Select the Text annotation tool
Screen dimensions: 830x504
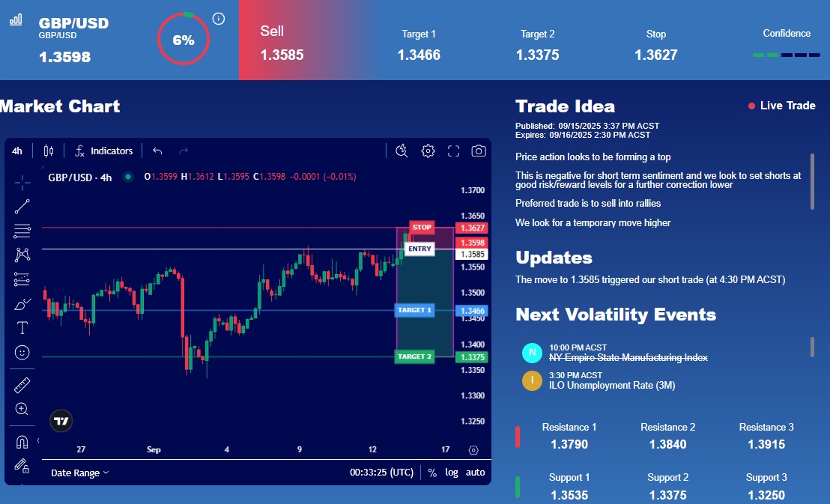coord(22,328)
